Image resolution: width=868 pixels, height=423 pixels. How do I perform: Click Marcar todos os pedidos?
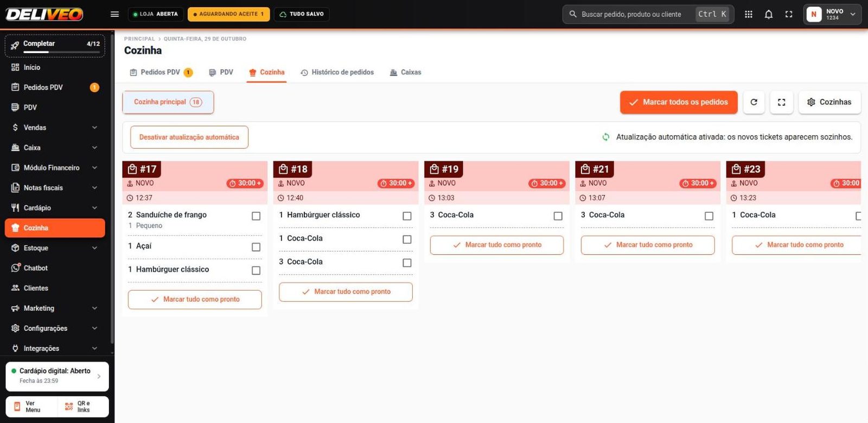pos(679,102)
